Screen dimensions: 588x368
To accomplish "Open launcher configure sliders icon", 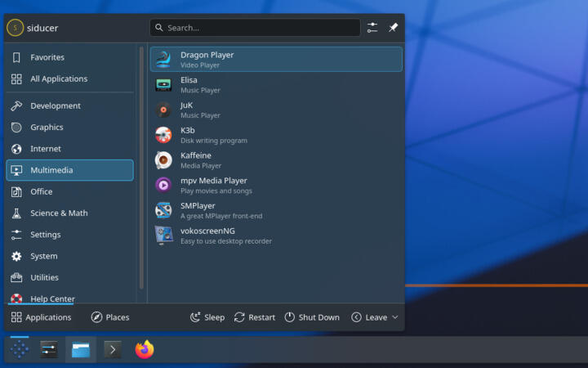I will tap(372, 28).
